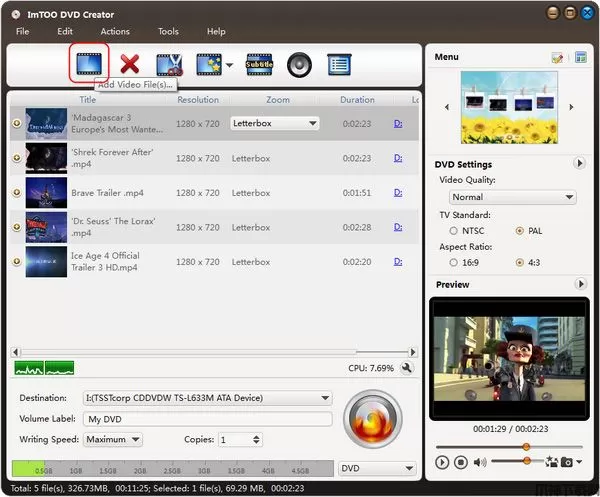Select the 16:9 aspect ratio

pyautogui.click(x=454, y=263)
